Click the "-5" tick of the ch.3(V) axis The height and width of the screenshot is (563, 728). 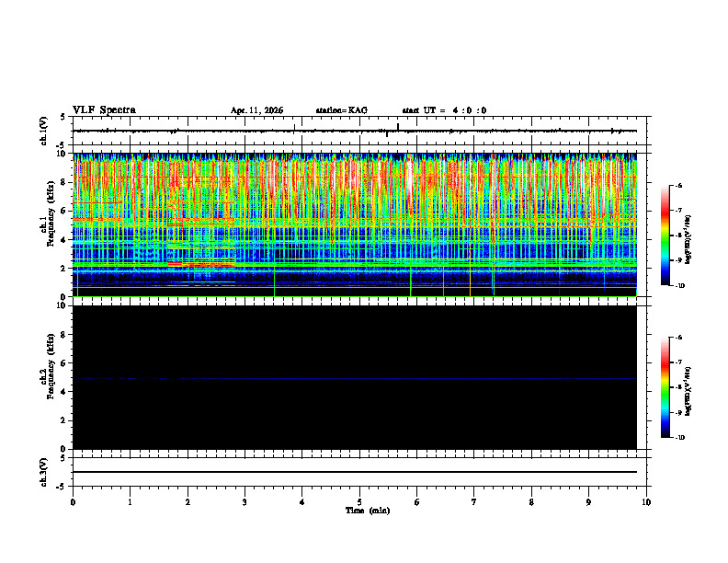coord(63,487)
